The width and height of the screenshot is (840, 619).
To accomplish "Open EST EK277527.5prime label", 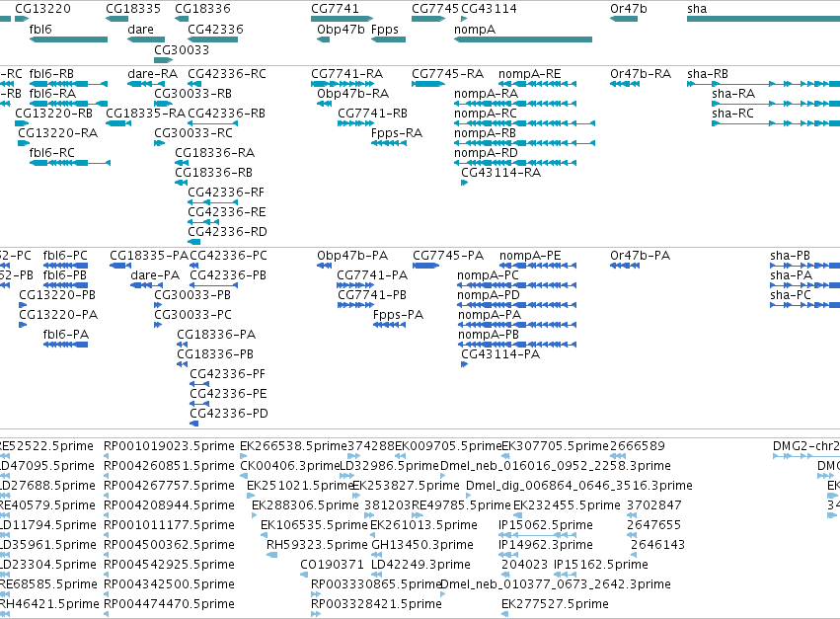I will click(x=555, y=604).
